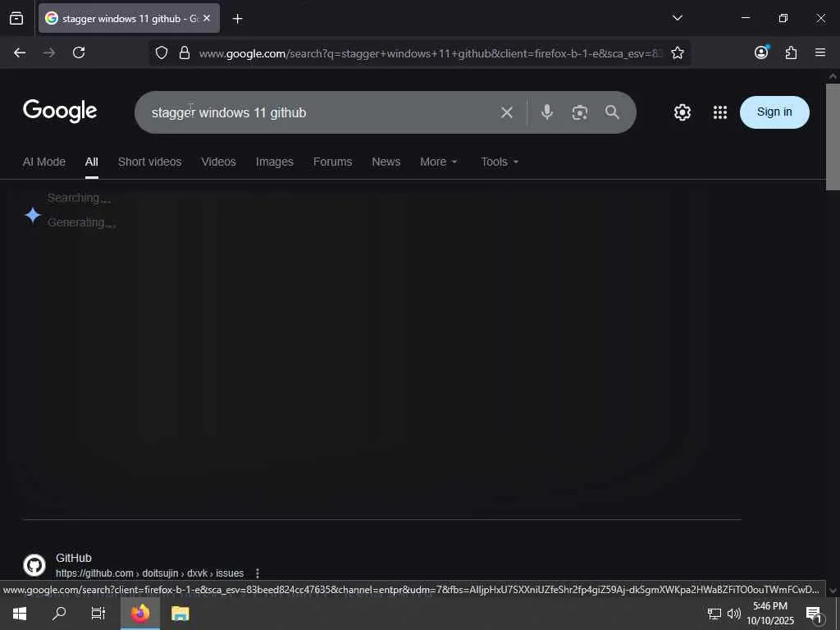
Task: Open Task View on taskbar
Action: pyautogui.click(x=98, y=614)
